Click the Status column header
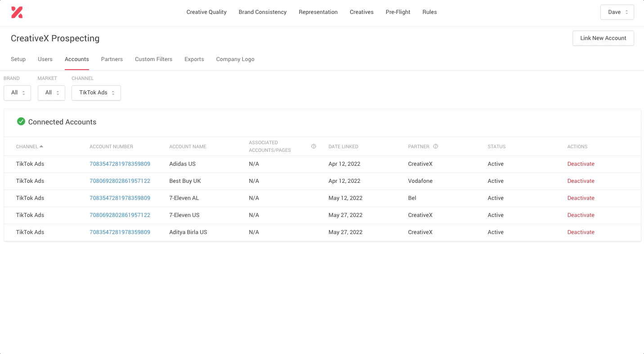The image size is (644, 354). [x=497, y=146]
